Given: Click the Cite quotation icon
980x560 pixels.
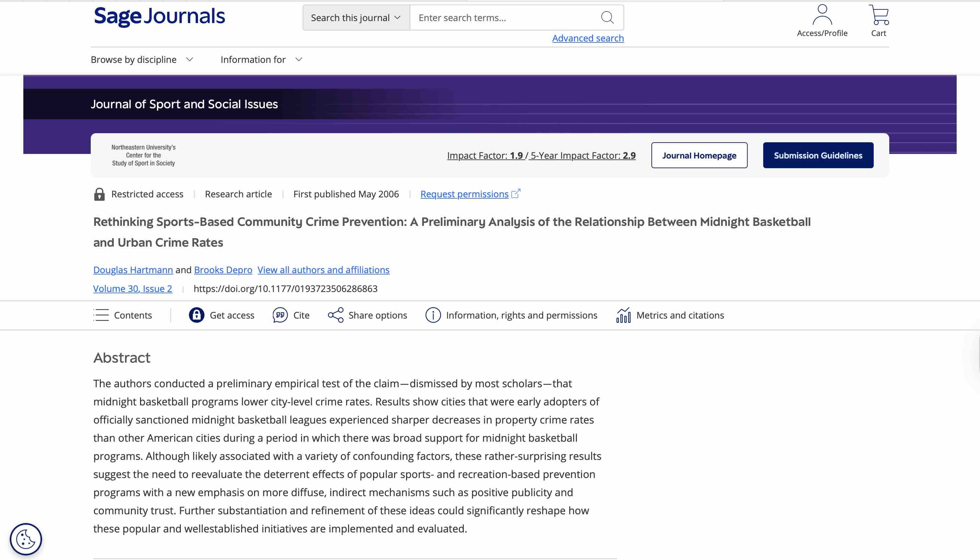Looking at the screenshot, I should pyautogui.click(x=280, y=315).
